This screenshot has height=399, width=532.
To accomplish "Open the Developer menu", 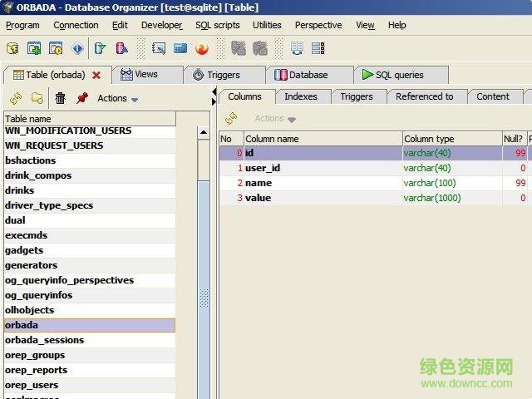I will [162, 26].
